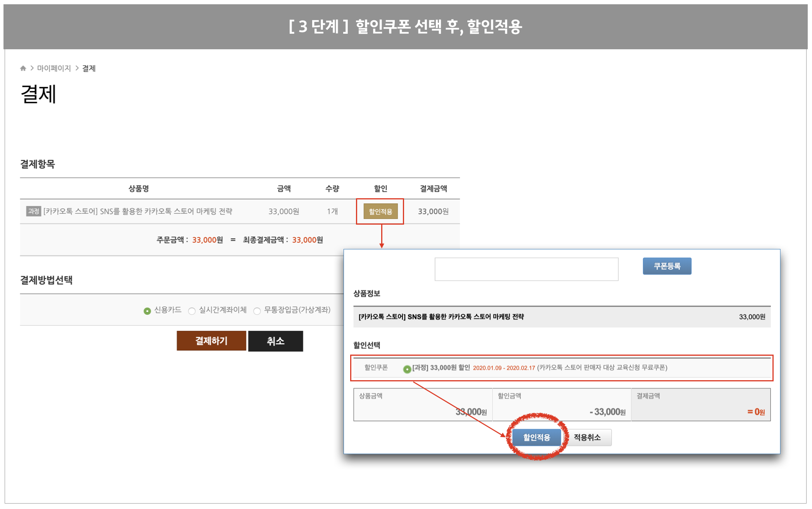This screenshot has height=509, width=812.
Task: Open 마이페이지 breadcrumb link
Action: (x=54, y=68)
